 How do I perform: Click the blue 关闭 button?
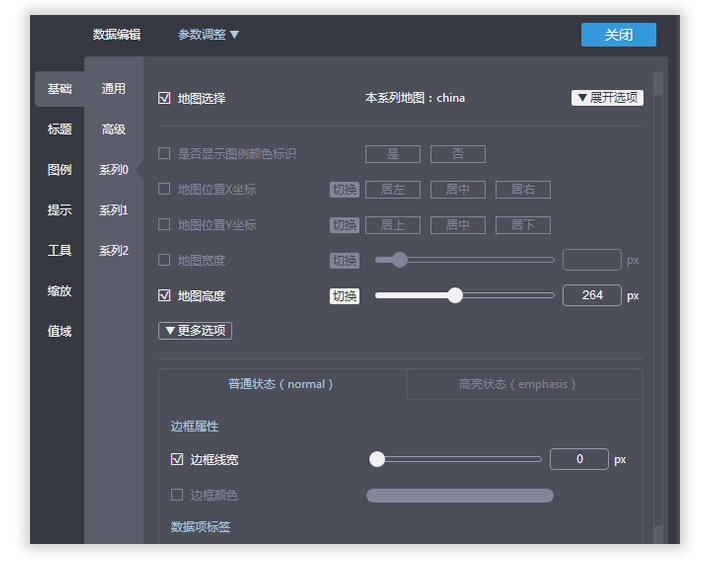point(618,35)
